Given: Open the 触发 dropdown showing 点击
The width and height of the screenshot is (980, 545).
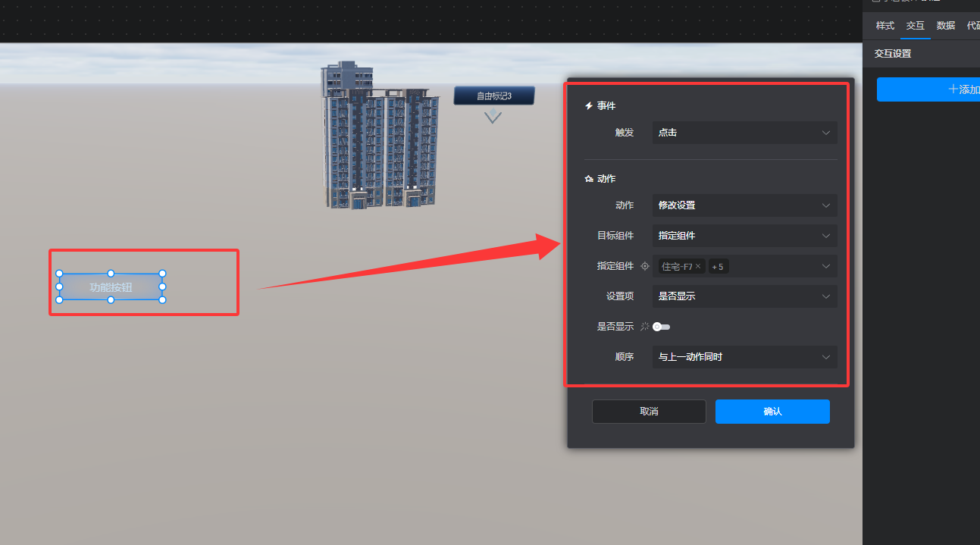Looking at the screenshot, I should tap(745, 133).
